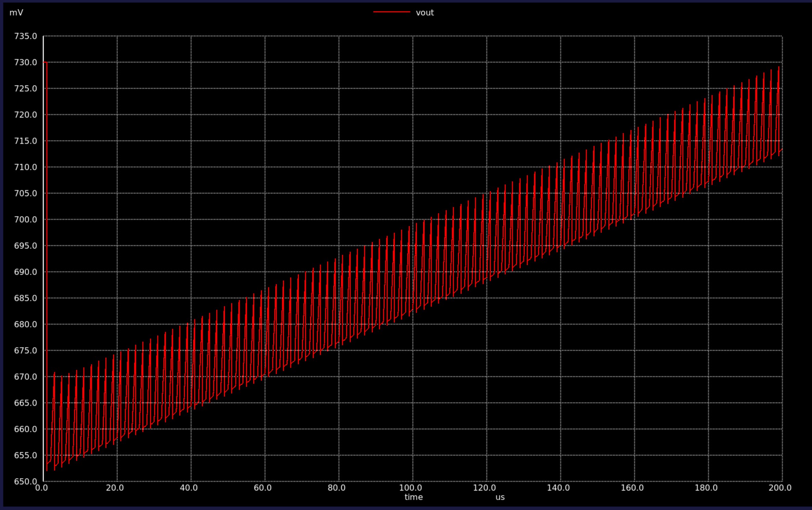Click the 200.0 x-axis tick label
Screen dimensions: 812x510
pyautogui.click(x=780, y=488)
